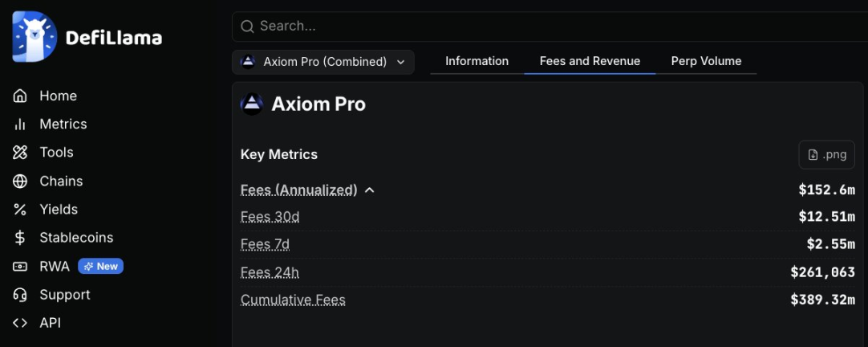Click the Search input field
This screenshot has width=868, height=347.
(546, 27)
